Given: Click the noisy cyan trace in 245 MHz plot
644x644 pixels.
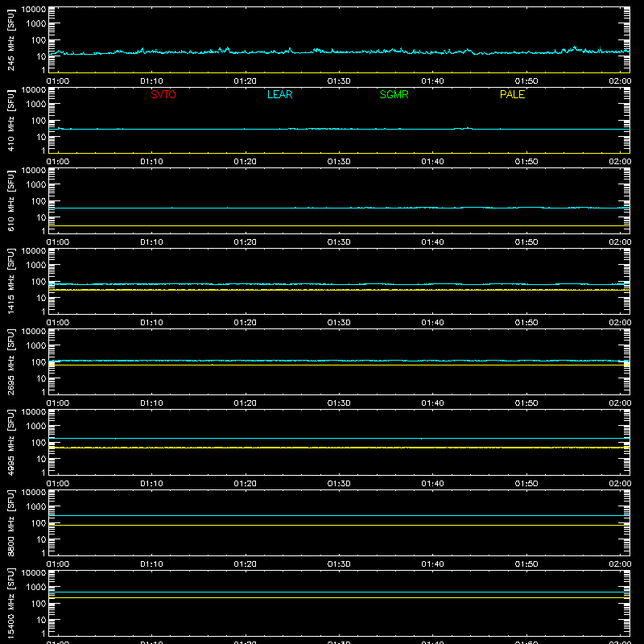Looking at the screenshot, I should click(x=339, y=52).
